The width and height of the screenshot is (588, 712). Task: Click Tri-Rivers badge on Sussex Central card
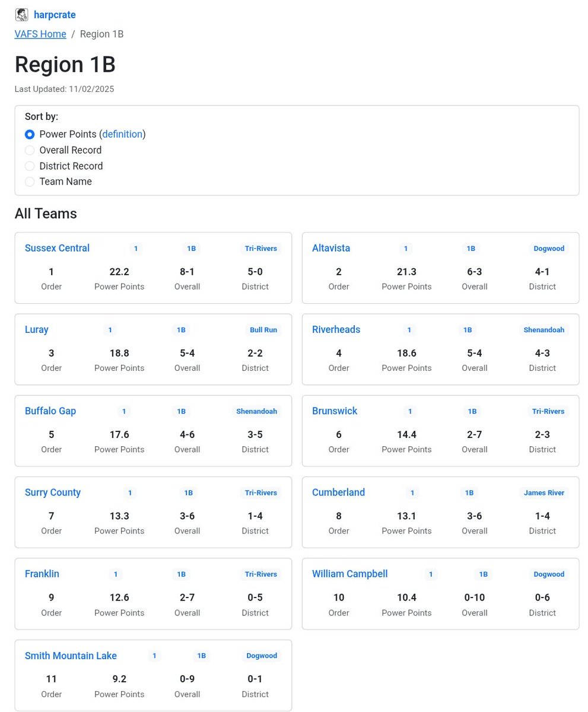pyautogui.click(x=261, y=249)
